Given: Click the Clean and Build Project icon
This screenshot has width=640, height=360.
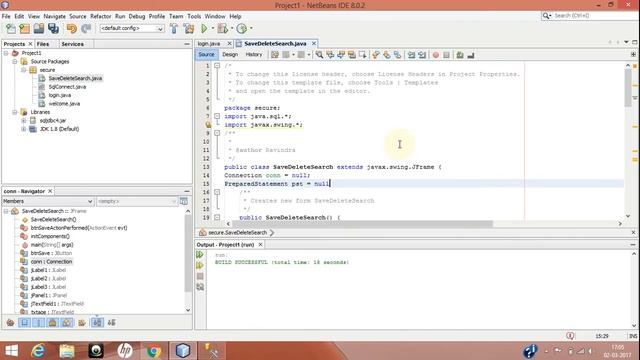Looking at the screenshot, I should tap(189, 29).
